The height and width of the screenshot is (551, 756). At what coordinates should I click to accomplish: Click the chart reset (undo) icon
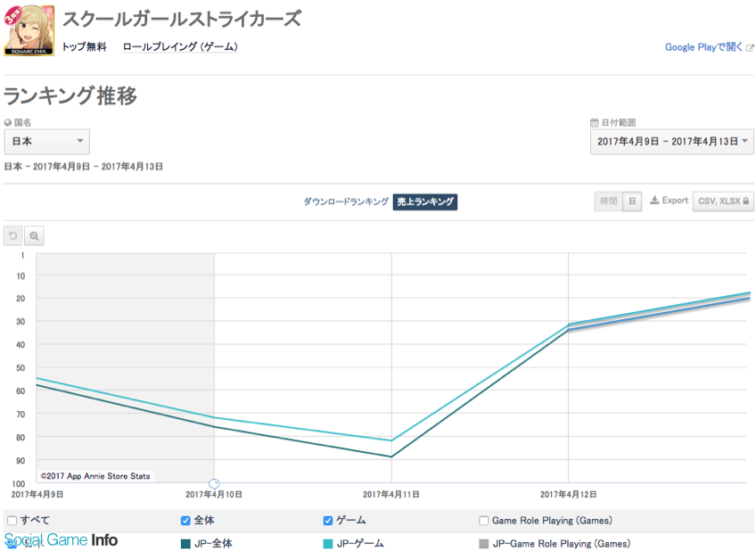coord(13,235)
